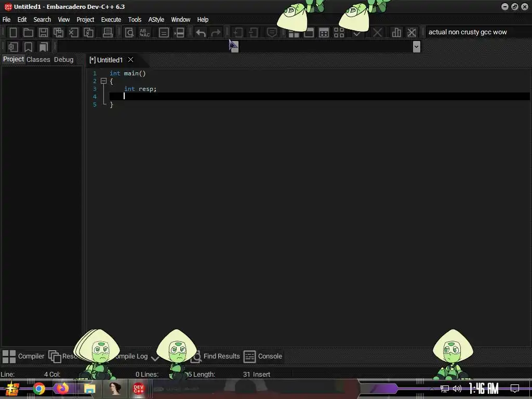Screen dimensions: 532x399
Task: Expand the class browser dropdown arrow
Action: [417, 47]
